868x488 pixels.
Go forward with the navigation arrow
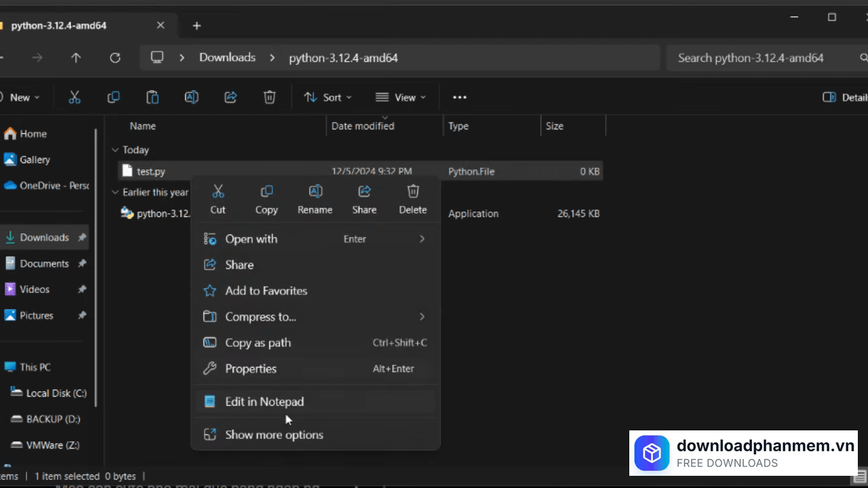click(37, 58)
